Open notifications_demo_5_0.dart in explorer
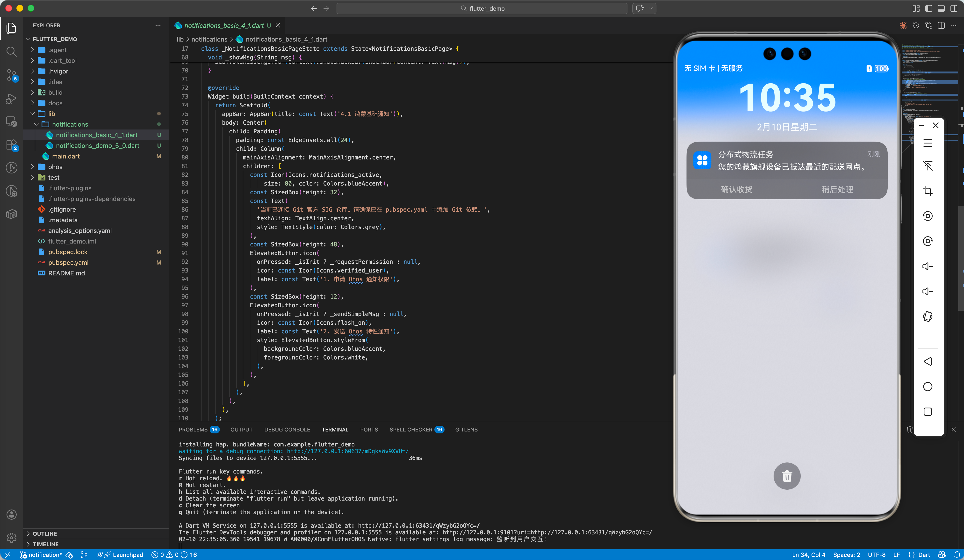The image size is (964, 560). coord(97,145)
